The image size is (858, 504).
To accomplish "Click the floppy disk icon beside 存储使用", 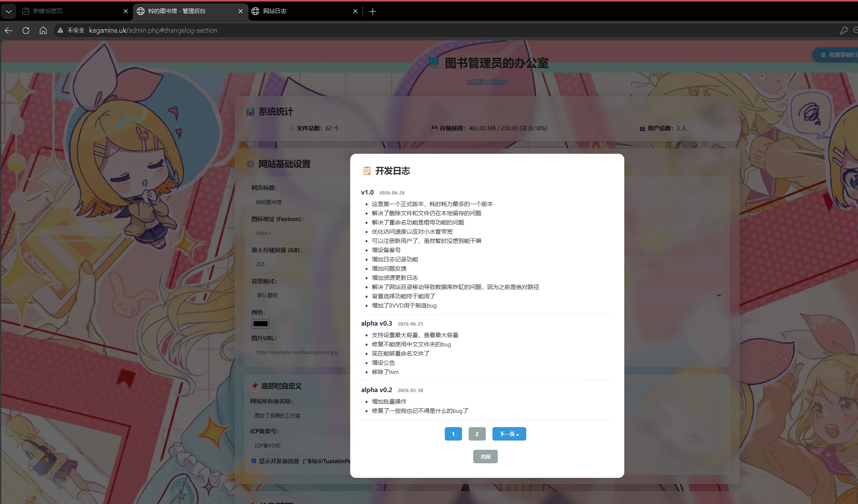I will click(x=434, y=128).
